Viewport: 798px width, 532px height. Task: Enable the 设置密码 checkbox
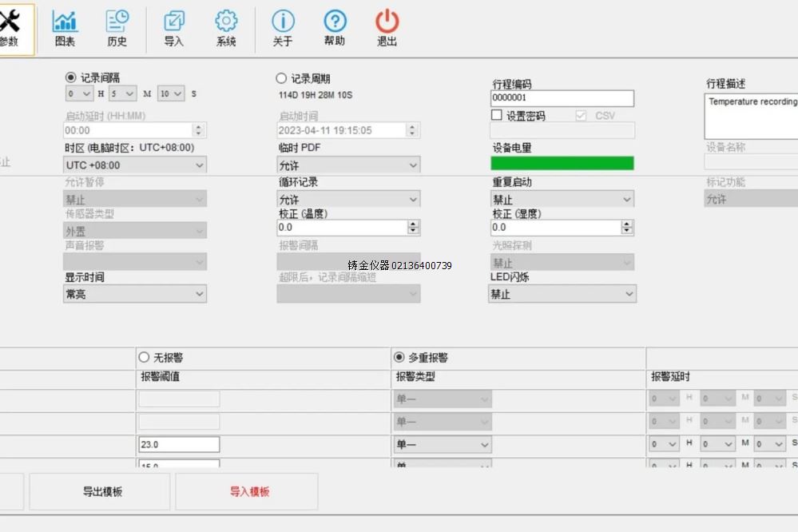click(497, 115)
